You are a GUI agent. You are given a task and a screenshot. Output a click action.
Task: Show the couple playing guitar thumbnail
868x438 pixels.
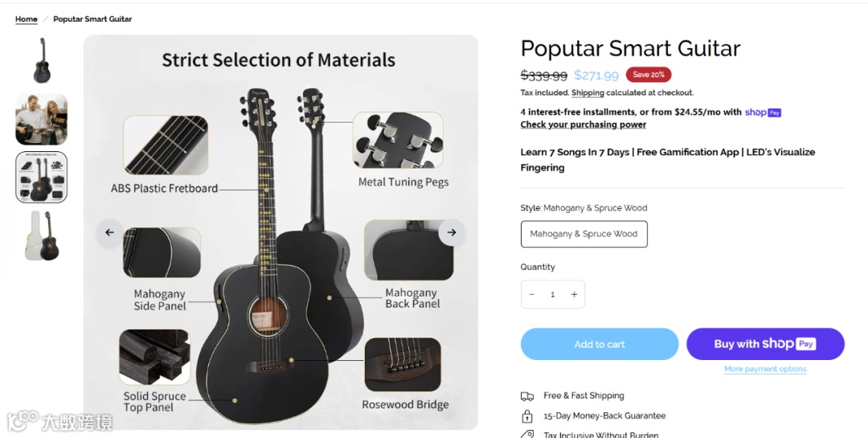click(42, 119)
